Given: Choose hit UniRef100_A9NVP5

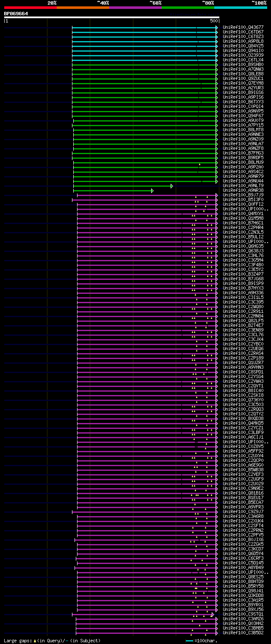Looking at the screenshot, I should click(x=243, y=111).
